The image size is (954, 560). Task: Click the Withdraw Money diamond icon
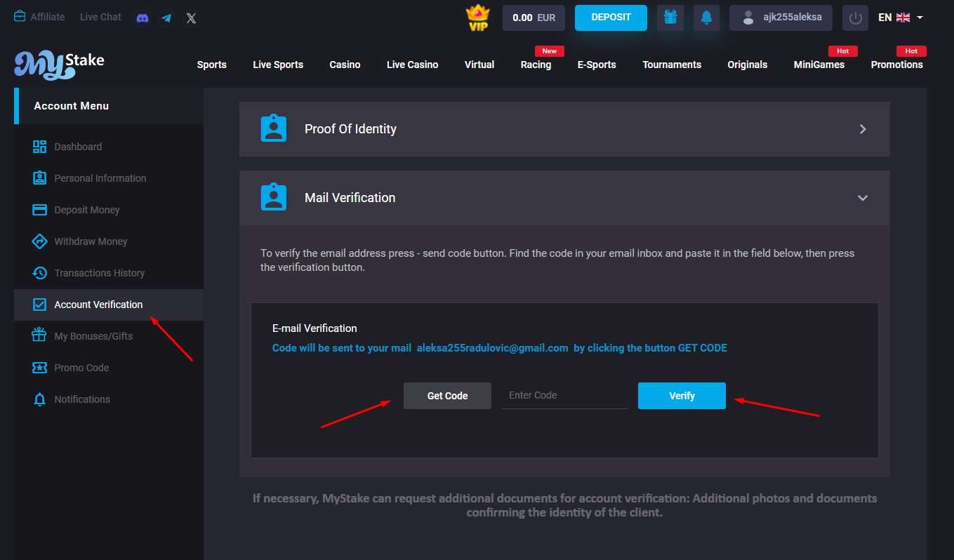(39, 241)
